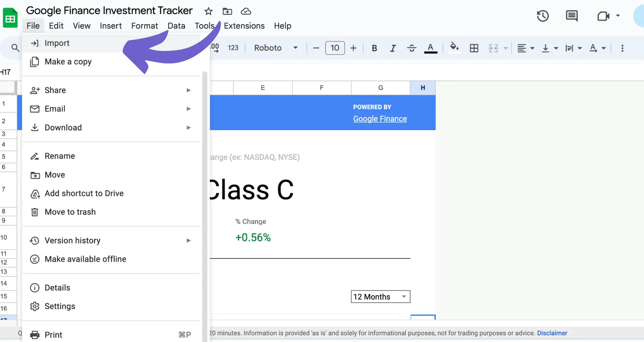Image resolution: width=644 pixels, height=342 pixels.
Task: Click the video meeting camera icon
Action: click(x=603, y=16)
